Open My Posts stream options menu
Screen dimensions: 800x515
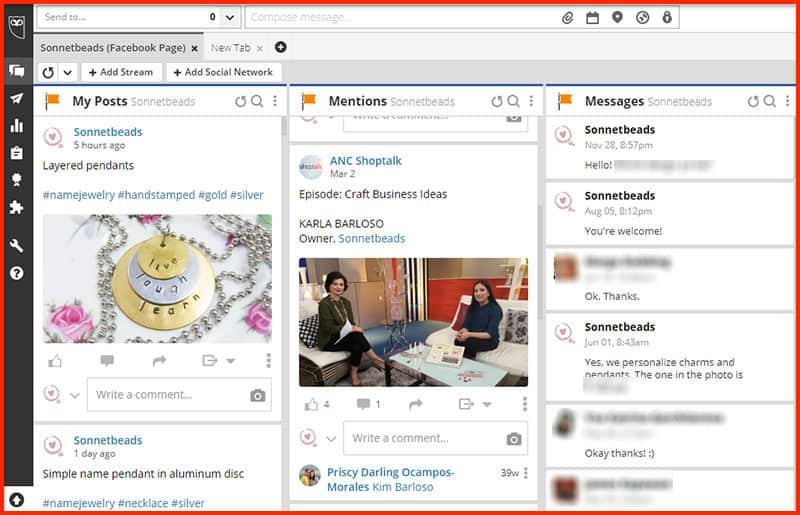(275, 101)
